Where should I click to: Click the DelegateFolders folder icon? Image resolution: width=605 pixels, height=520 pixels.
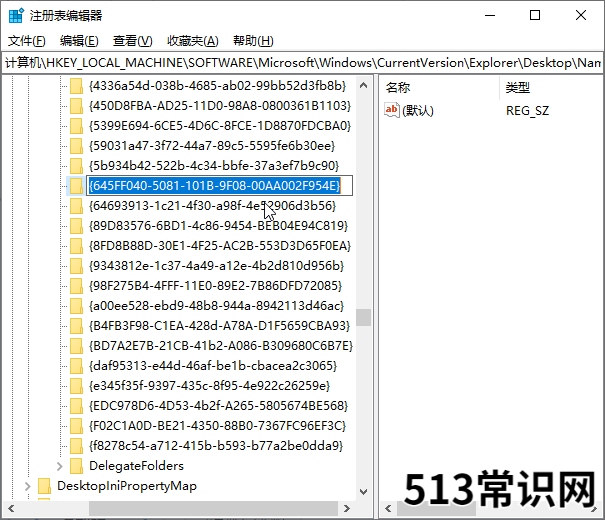(x=76, y=466)
